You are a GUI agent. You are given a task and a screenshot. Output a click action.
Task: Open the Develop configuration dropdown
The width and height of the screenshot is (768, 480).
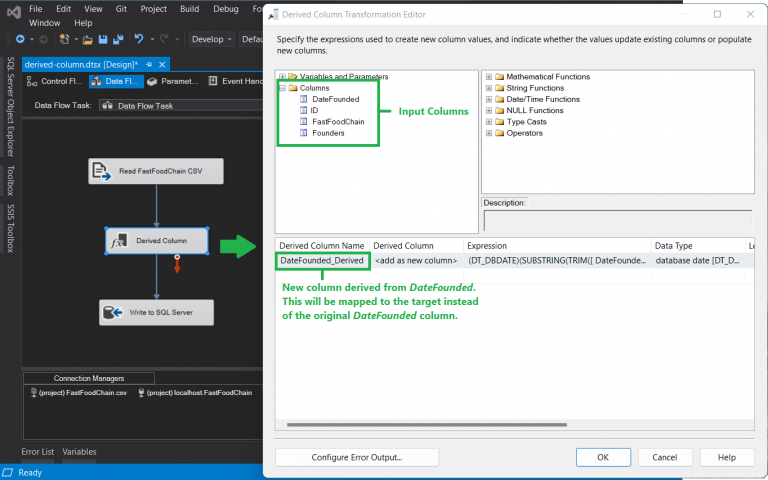(x=212, y=39)
